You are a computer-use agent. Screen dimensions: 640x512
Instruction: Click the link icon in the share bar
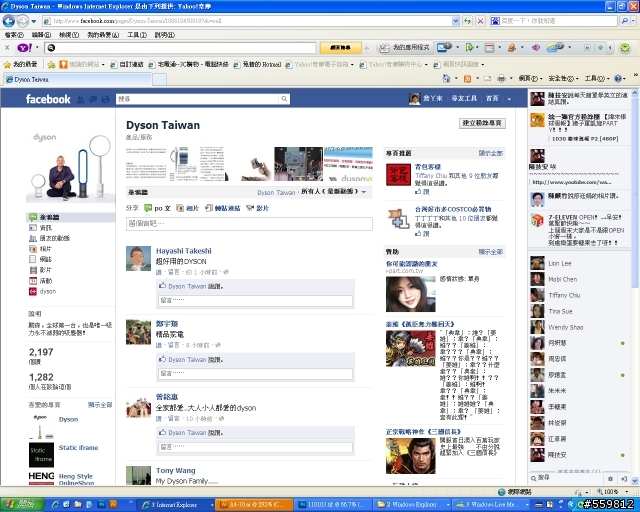point(209,208)
